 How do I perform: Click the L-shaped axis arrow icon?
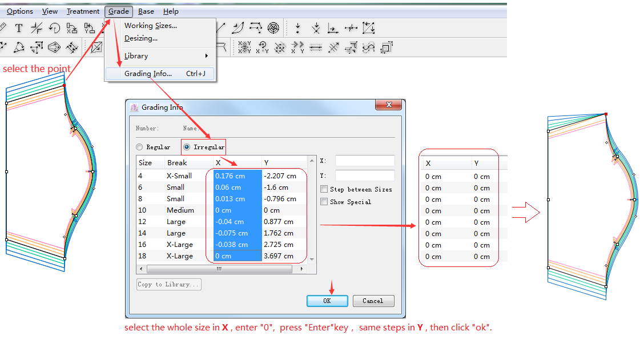coord(333,28)
